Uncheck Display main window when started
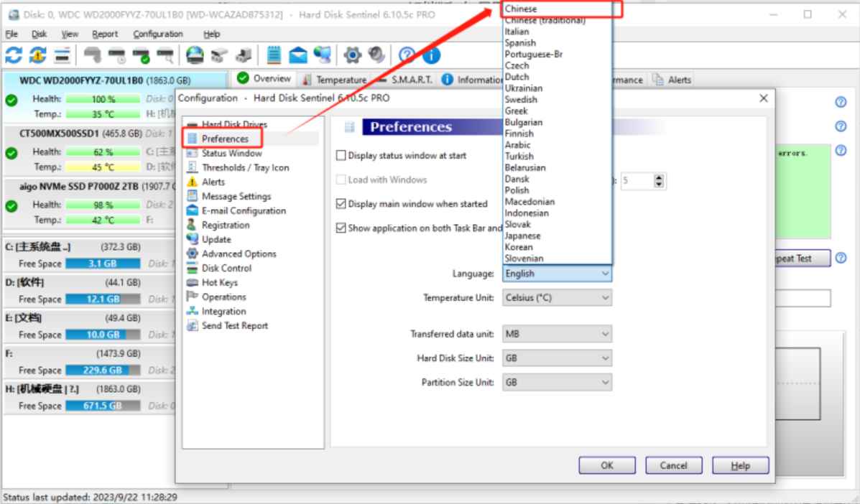860x504 pixels. 340,202
